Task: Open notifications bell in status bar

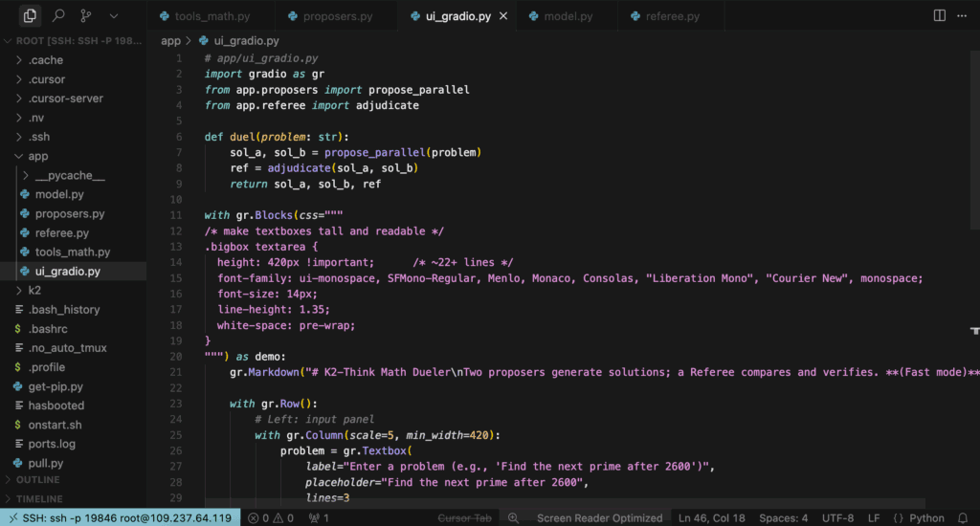Action: (x=964, y=517)
